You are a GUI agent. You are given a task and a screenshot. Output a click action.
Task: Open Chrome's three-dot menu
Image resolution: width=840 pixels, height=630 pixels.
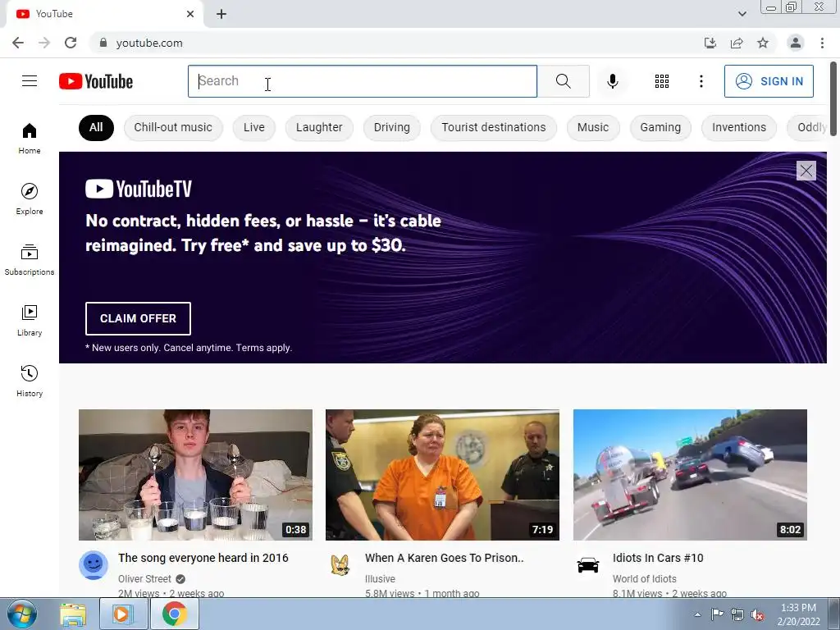click(x=822, y=43)
